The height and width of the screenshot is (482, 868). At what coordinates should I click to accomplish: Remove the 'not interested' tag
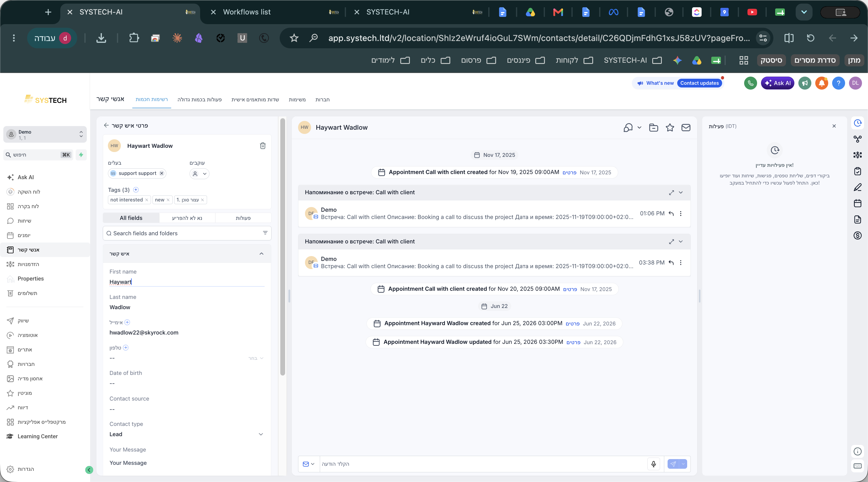click(146, 200)
